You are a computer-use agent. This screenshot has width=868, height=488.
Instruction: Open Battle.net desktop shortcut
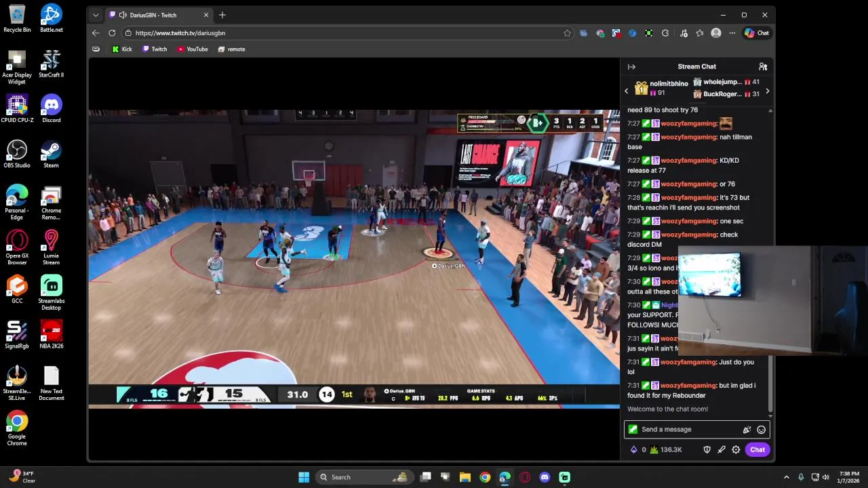click(x=51, y=18)
